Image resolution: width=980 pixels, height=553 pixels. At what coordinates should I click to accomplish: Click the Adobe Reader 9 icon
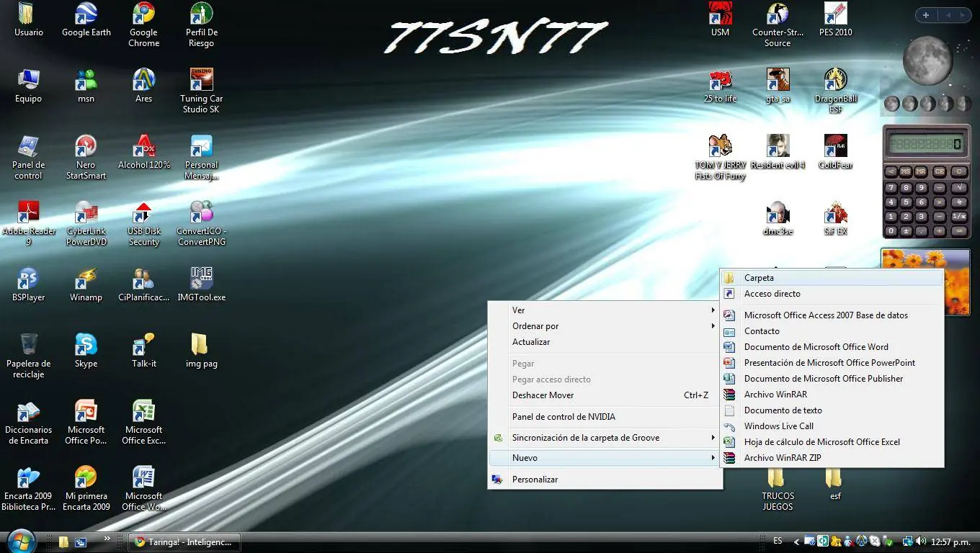(x=29, y=223)
